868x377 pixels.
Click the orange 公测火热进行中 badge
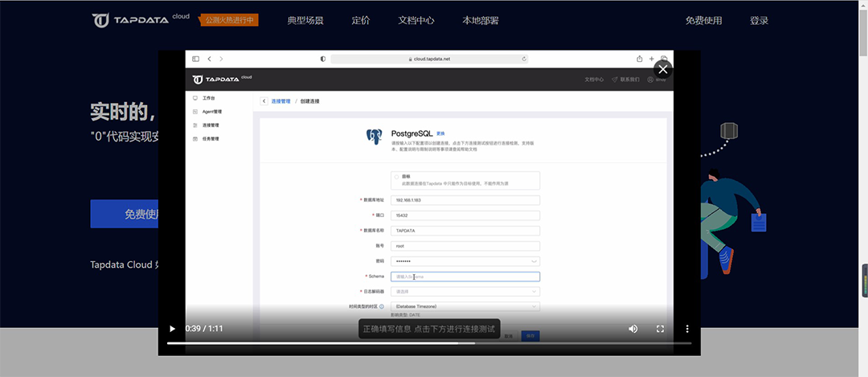click(229, 20)
